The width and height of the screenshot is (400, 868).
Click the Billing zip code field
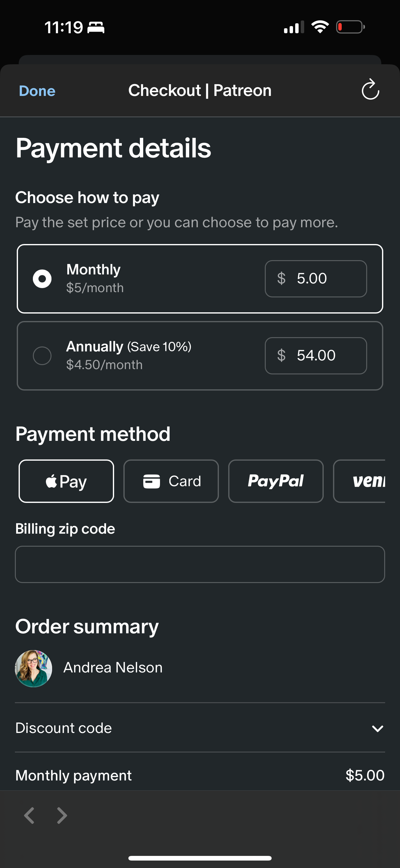click(200, 564)
